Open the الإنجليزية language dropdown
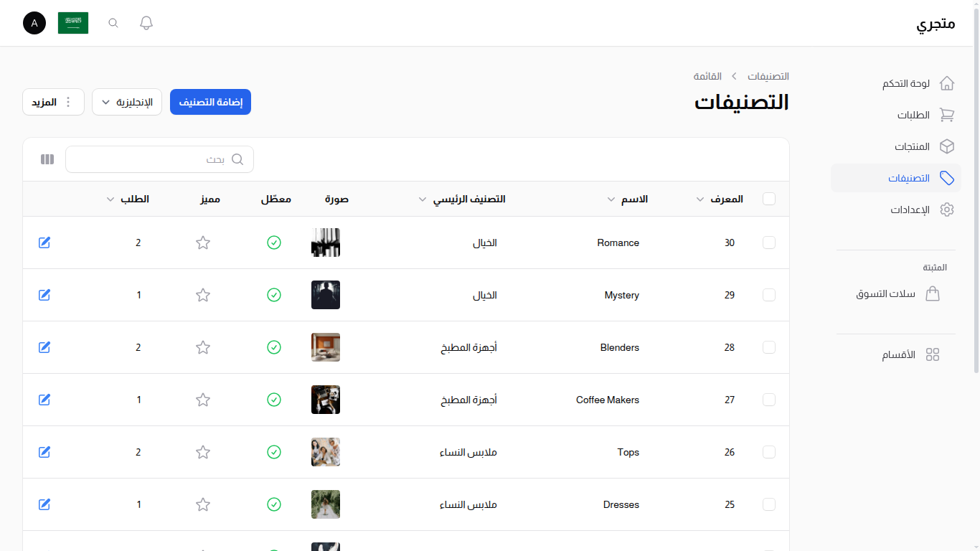This screenshot has width=980, height=551. pos(127,102)
